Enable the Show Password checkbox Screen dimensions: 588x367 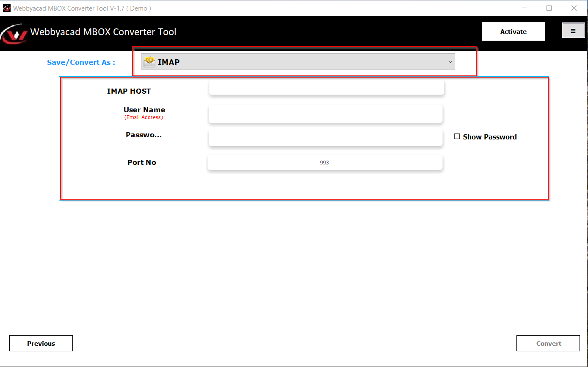pos(457,136)
